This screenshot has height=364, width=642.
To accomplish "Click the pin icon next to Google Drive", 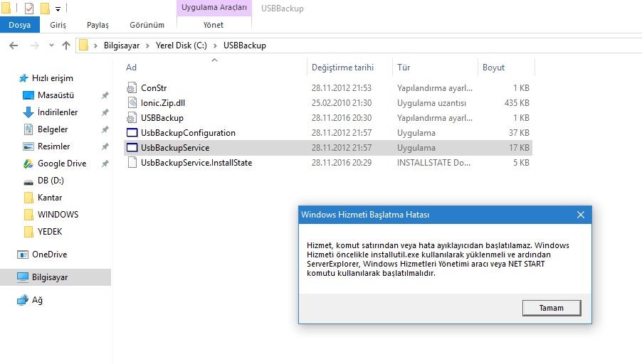I will pos(105,164).
